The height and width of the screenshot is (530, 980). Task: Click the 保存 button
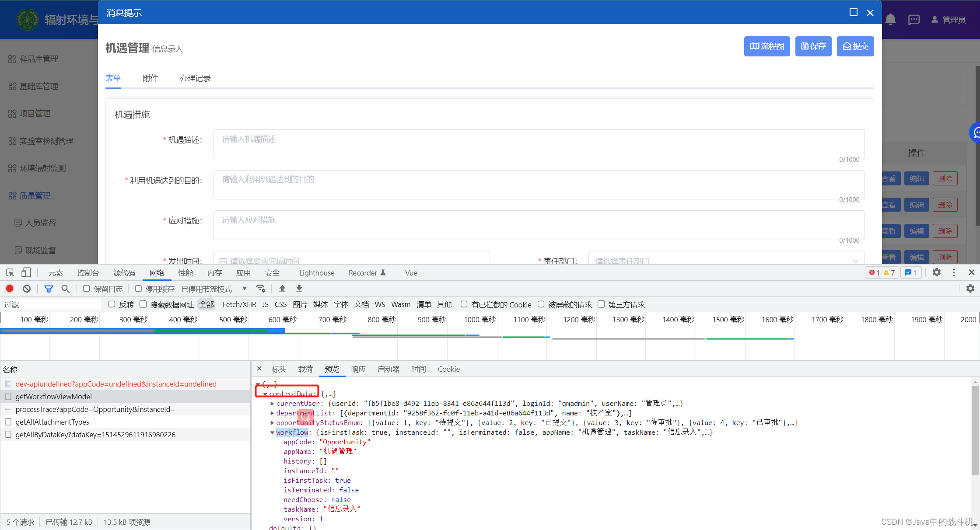tap(813, 46)
